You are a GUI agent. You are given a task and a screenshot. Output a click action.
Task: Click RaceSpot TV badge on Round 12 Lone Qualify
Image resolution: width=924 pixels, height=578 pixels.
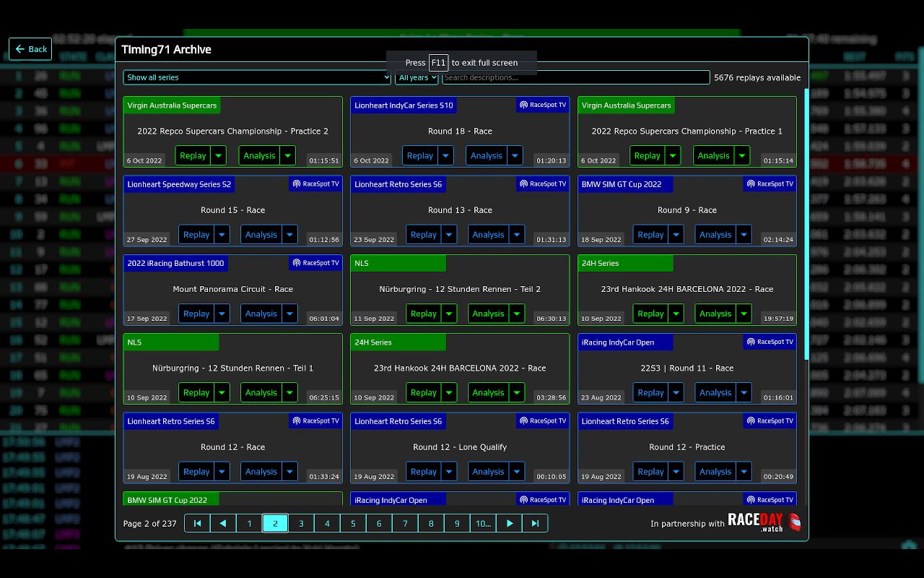[x=543, y=420]
